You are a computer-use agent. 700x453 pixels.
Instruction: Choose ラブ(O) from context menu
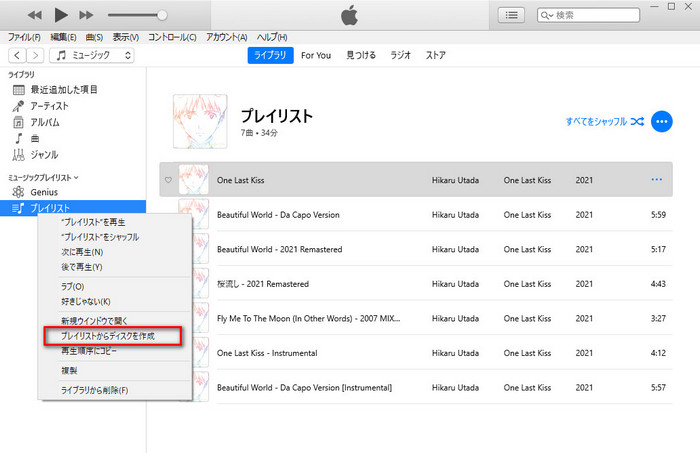pos(72,287)
